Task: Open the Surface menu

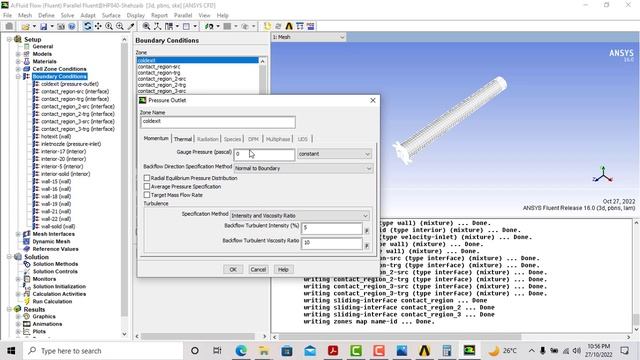Action: pyautogui.click(x=111, y=16)
